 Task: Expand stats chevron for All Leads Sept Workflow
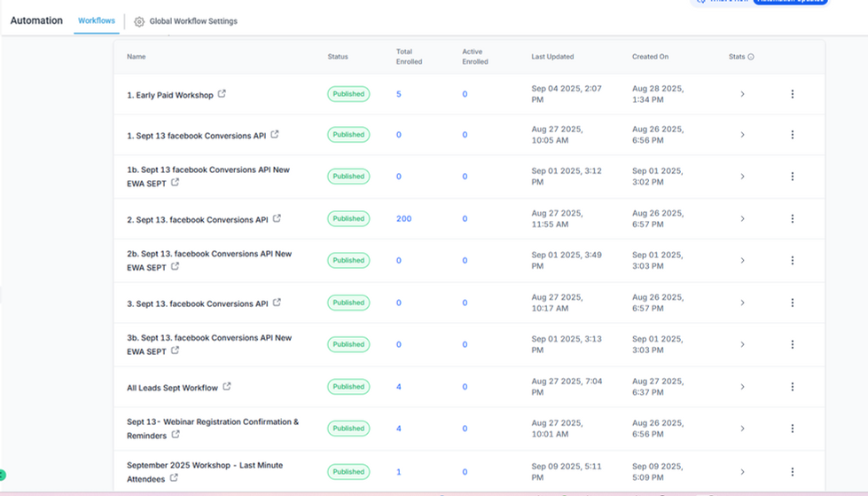tap(742, 387)
